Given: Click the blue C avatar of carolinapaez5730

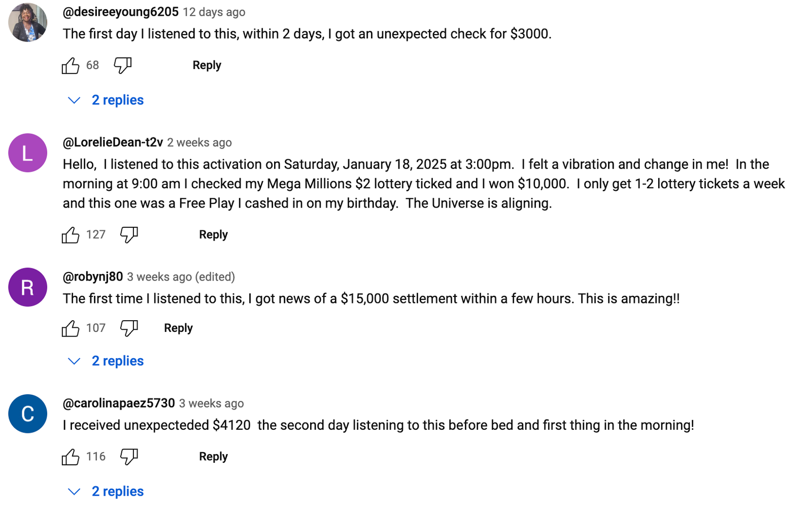Looking at the screenshot, I should coord(27,414).
